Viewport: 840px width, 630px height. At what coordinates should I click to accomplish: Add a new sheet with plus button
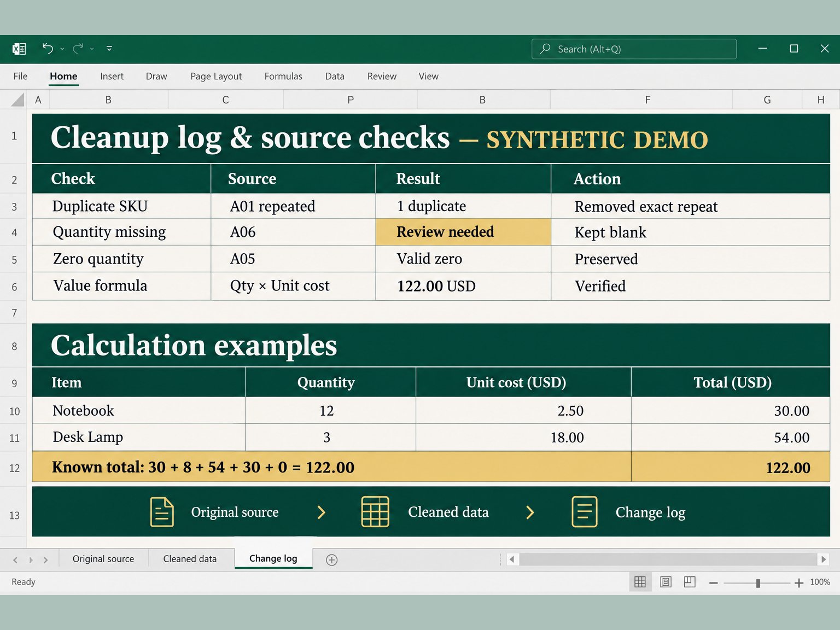point(331,559)
